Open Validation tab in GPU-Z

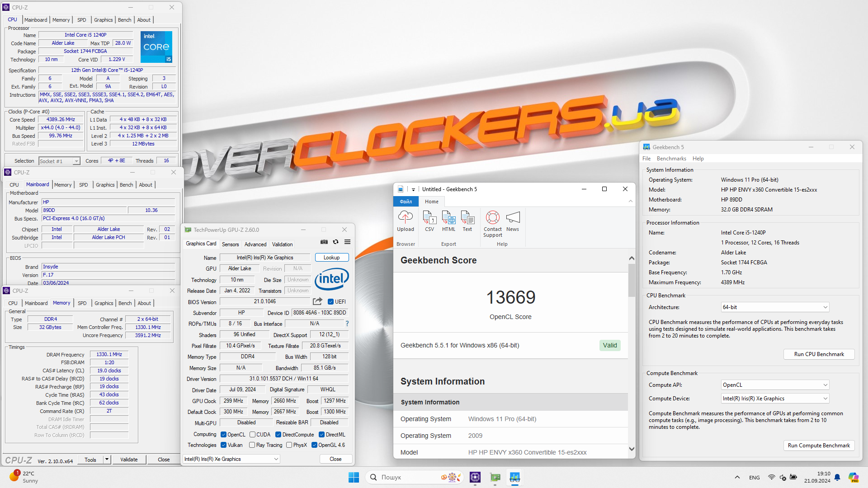tap(282, 244)
